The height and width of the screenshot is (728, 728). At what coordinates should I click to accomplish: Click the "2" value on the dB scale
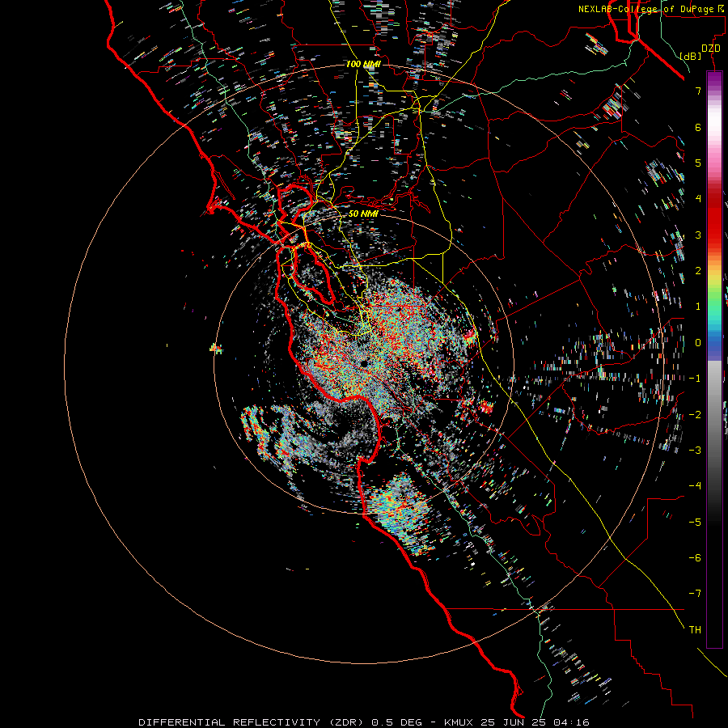point(698,271)
